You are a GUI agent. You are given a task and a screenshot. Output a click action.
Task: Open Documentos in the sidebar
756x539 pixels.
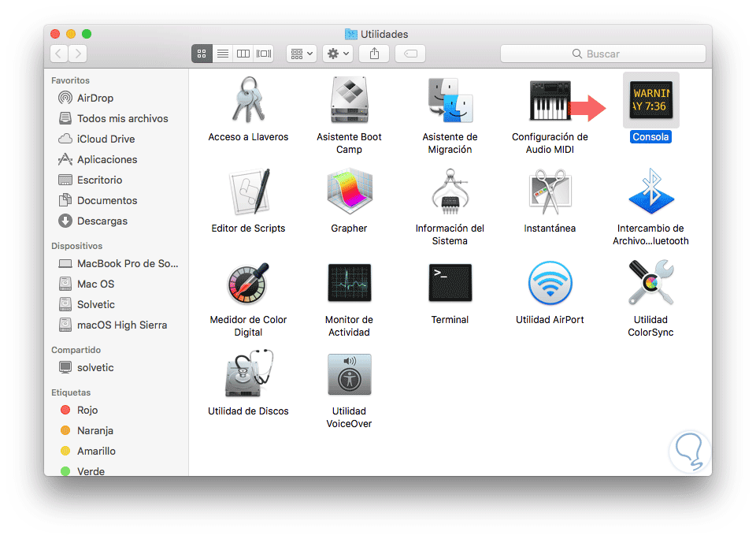point(116,200)
